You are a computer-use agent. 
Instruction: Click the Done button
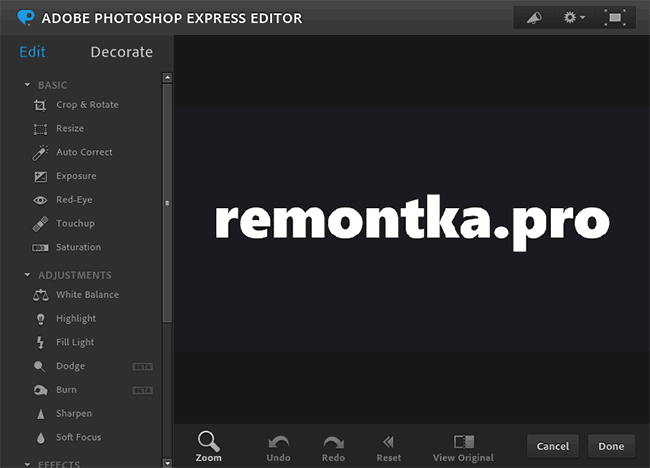click(611, 446)
